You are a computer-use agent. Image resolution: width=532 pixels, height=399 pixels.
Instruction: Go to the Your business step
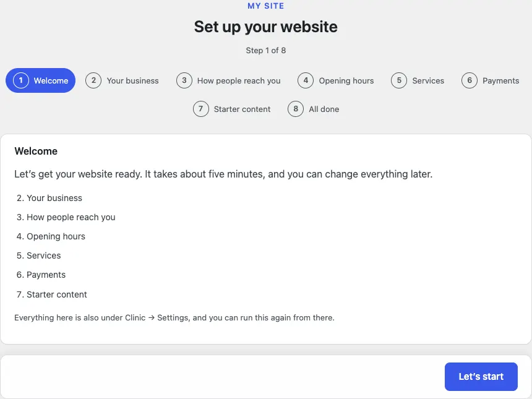pyautogui.click(x=122, y=80)
